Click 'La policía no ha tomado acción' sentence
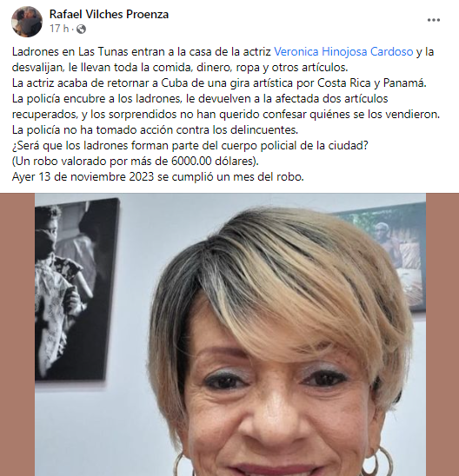The height and width of the screenshot is (476, 459). click(x=155, y=130)
